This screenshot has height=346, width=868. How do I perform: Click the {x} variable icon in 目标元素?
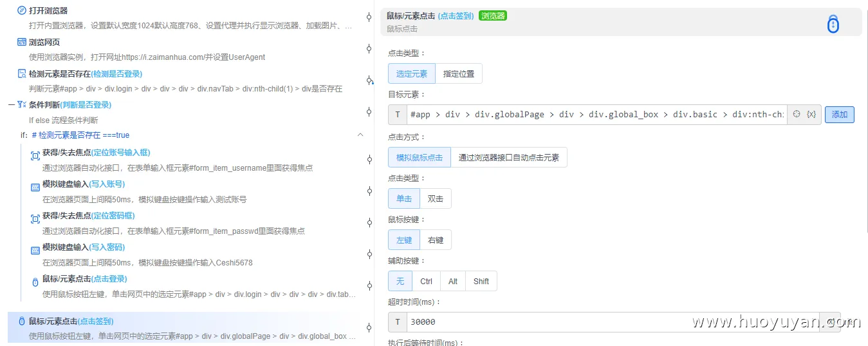coord(811,114)
